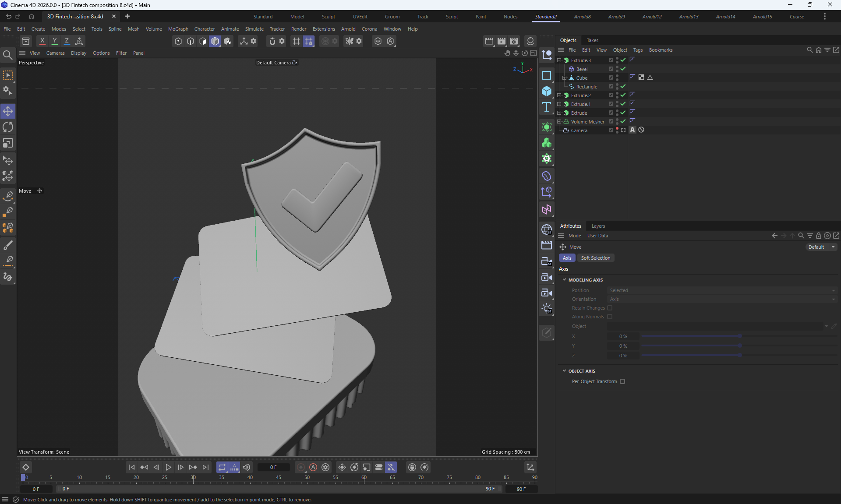
Task: Click the User Data menu button
Action: click(x=597, y=236)
